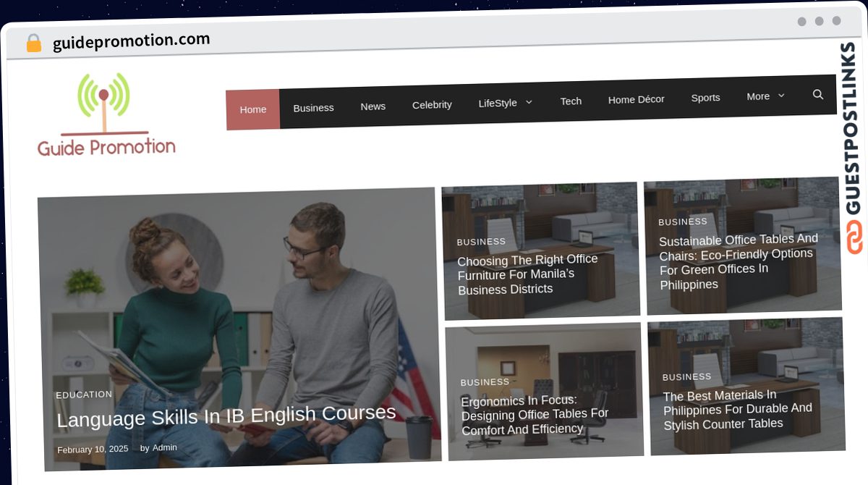Click the Guide Promotion site title text
Screen dimensions: 868x485
point(106,148)
